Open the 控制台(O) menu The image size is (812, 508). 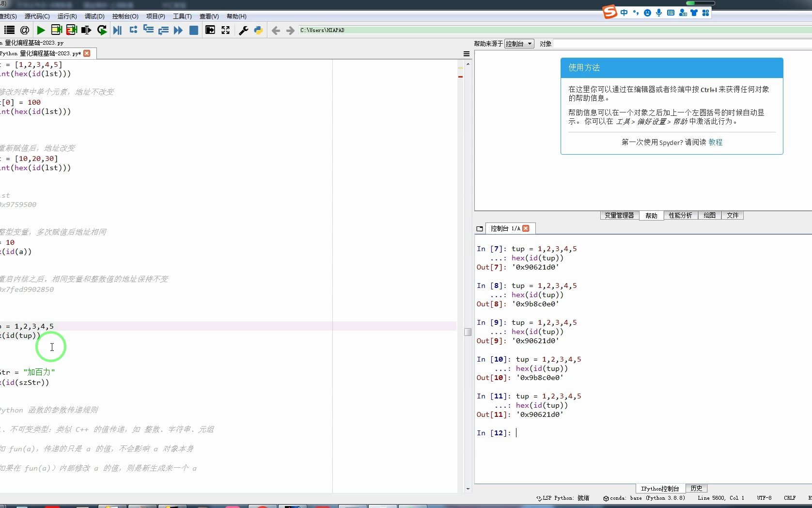coord(125,16)
